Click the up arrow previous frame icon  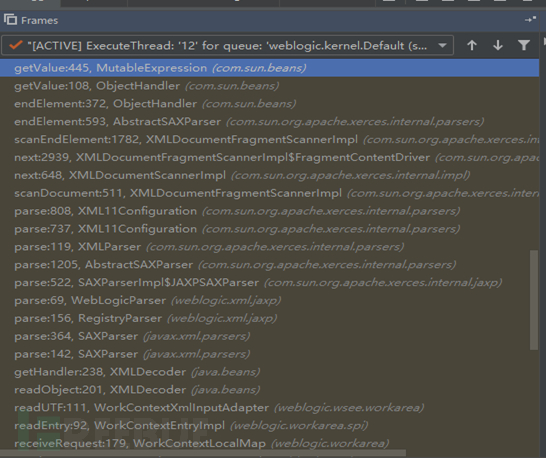(472, 45)
